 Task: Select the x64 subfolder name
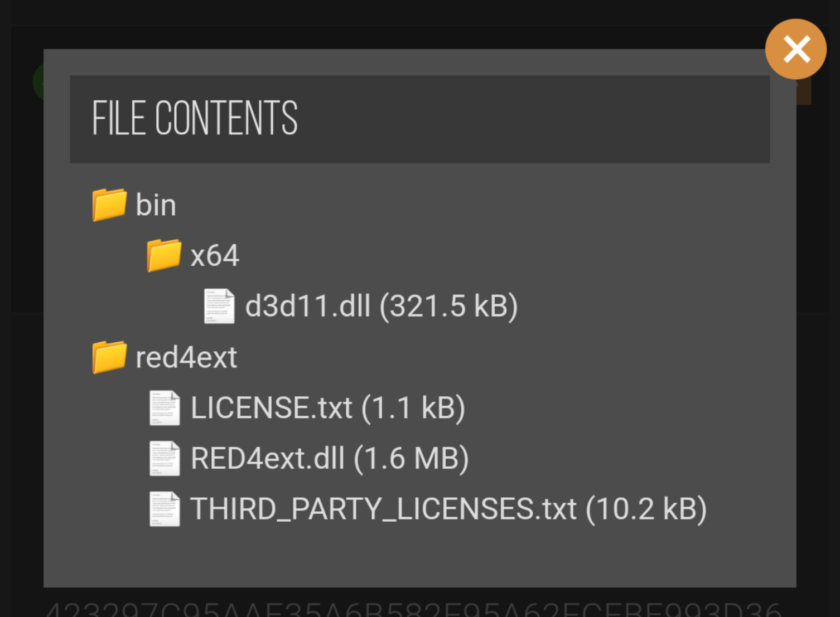(x=215, y=256)
